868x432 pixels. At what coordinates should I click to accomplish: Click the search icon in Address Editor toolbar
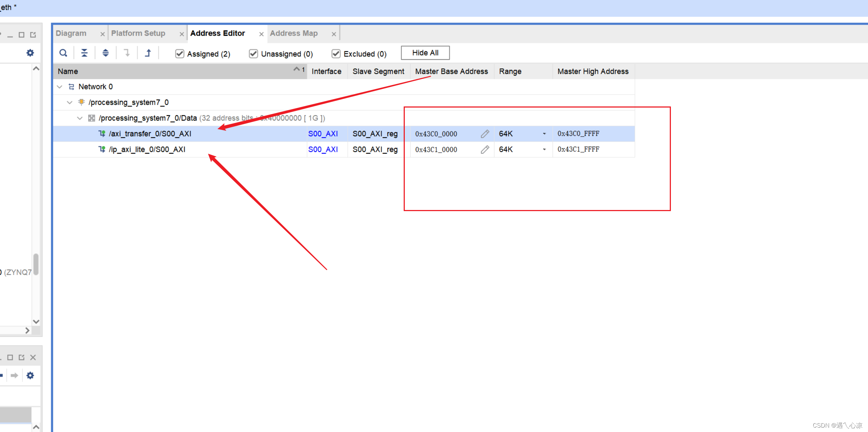[x=63, y=53]
